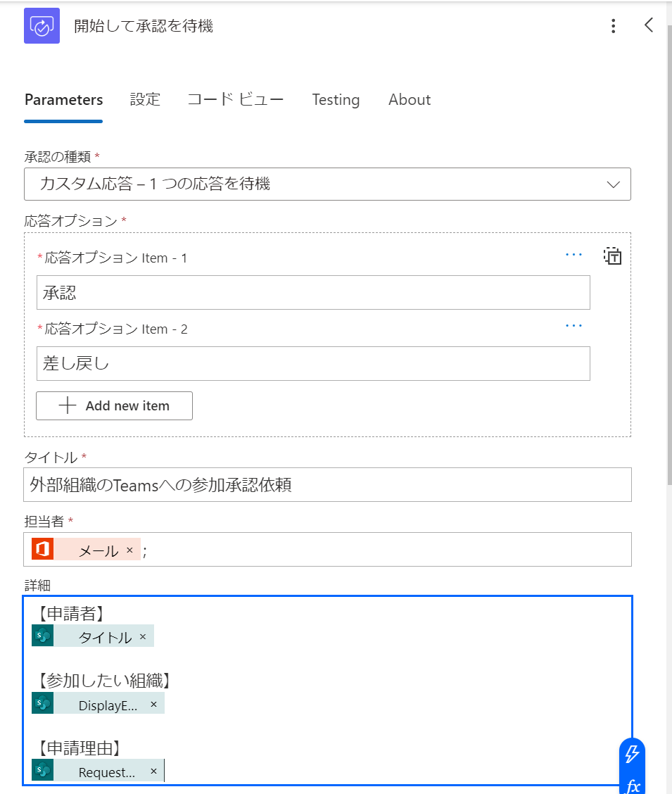This screenshot has height=794, width=672.
Task: Click the 【申請者】 text in 詳細
Action: [x=71, y=613]
